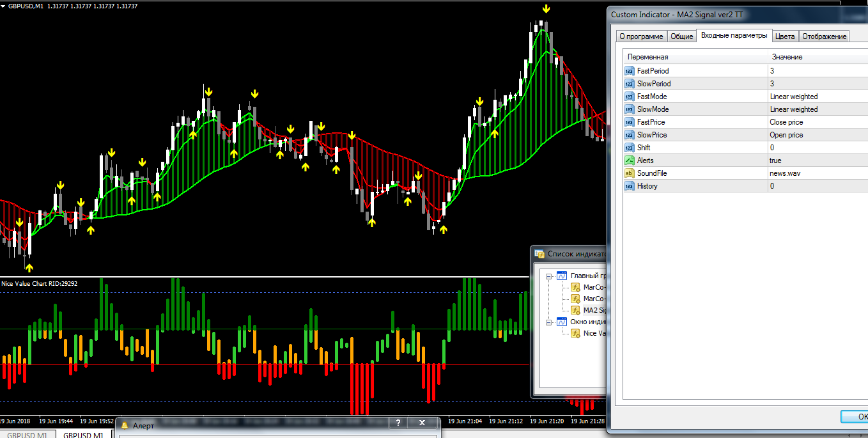Click the Окно инди window icon in the tree
868x438 pixels.
click(562, 322)
